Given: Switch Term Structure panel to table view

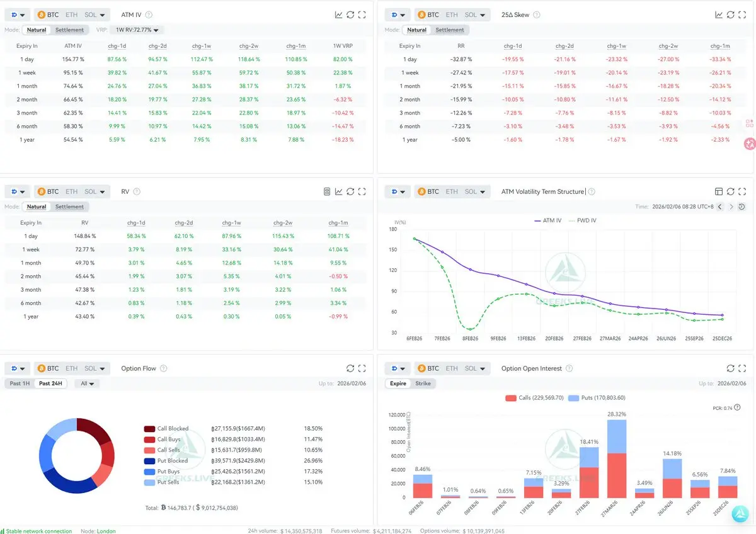Looking at the screenshot, I should (x=719, y=191).
